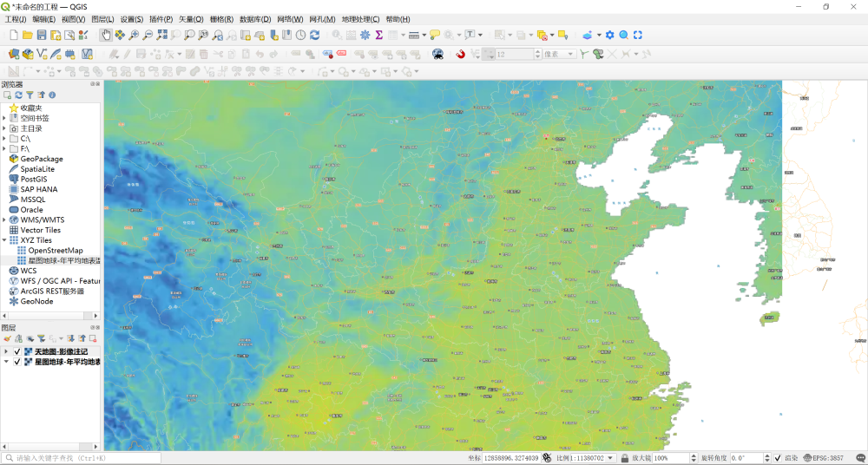Image resolution: width=868 pixels, height=465 pixels.
Task: Open the 栅格(R) menu
Action: 221,19
